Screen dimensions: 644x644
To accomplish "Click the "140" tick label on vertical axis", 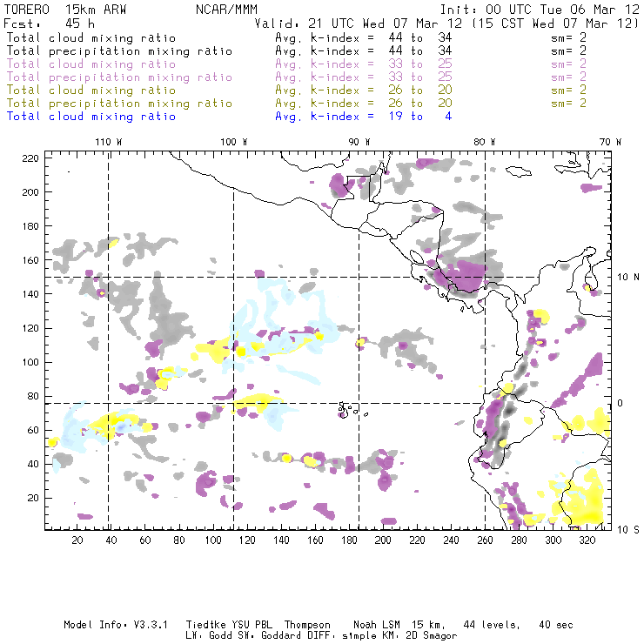I will 30,294.
